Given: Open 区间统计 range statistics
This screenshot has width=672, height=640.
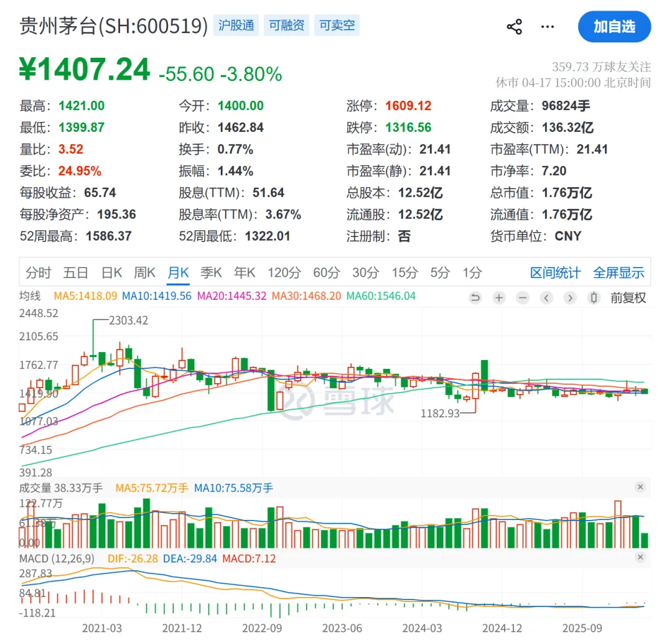Looking at the screenshot, I should click(556, 272).
